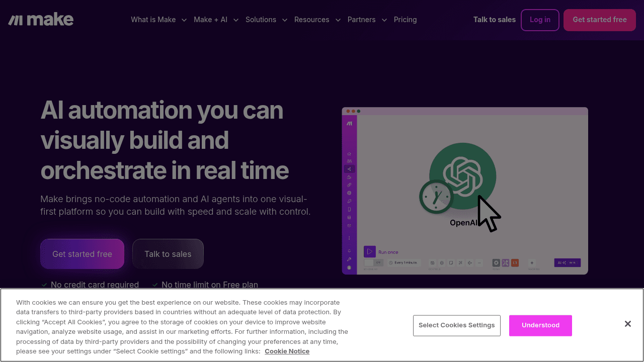Accept cookies with the Understood button
The height and width of the screenshot is (362, 644).
tap(540, 325)
